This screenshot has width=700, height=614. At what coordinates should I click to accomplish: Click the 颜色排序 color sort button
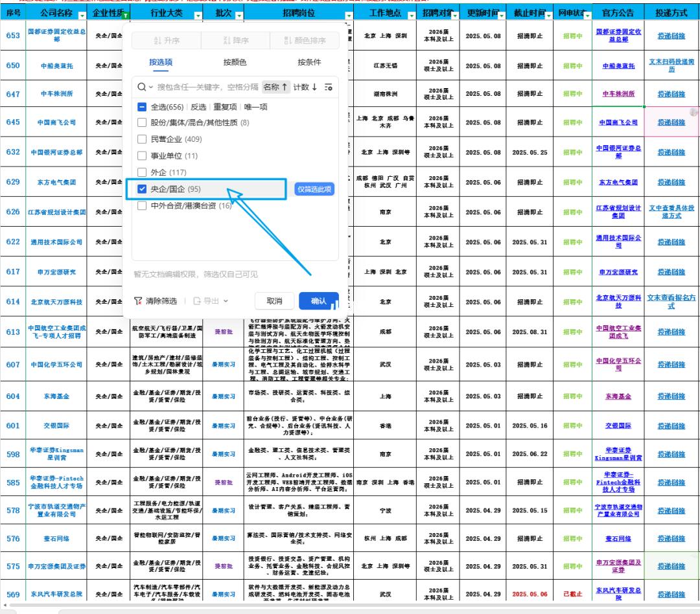tap(305, 41)
